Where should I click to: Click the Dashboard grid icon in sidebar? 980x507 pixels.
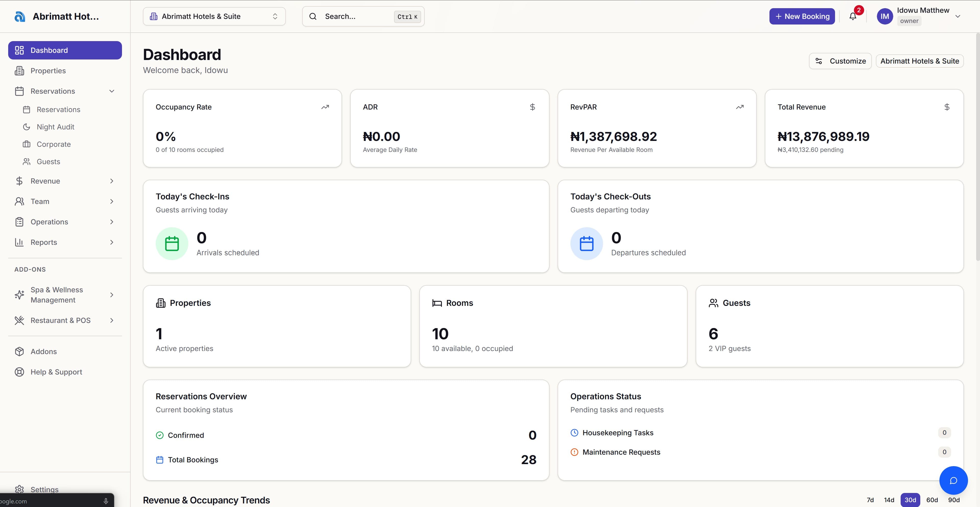coord(19,50)
